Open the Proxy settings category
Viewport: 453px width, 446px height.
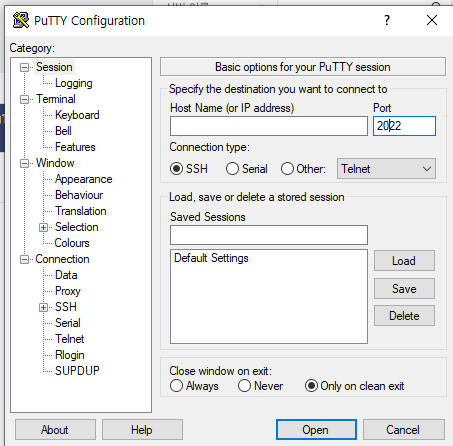coord(68,291)
